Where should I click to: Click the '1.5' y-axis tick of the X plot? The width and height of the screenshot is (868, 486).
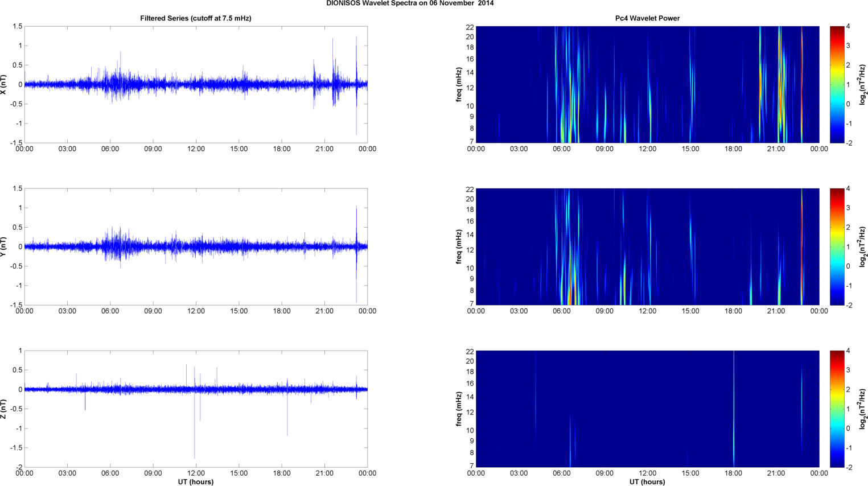(x=18, y=27)
